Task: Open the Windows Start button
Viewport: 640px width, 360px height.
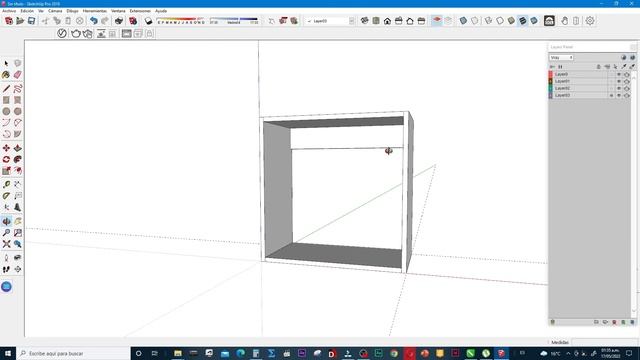Action: 8,353
